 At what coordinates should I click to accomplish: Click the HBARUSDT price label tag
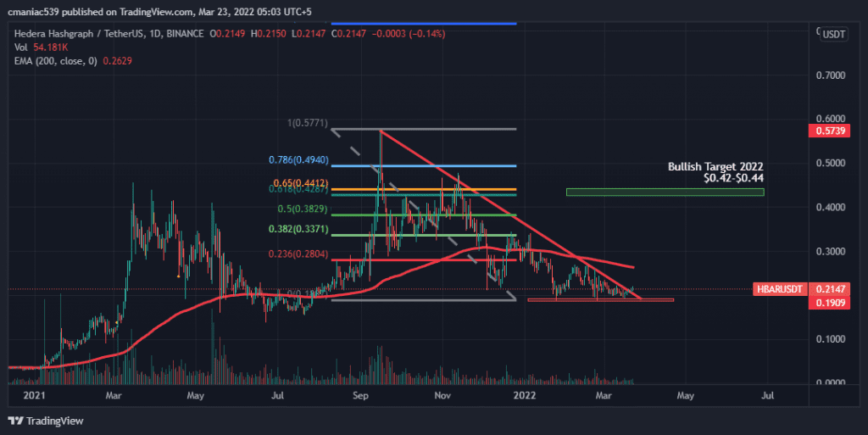tap(779, 289)
